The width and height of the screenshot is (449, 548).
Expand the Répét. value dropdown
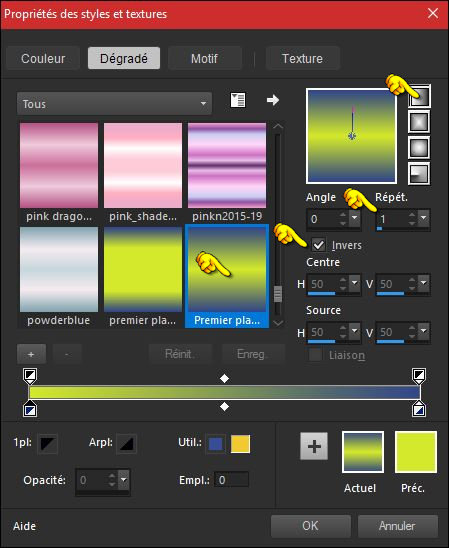coord(423,218)
